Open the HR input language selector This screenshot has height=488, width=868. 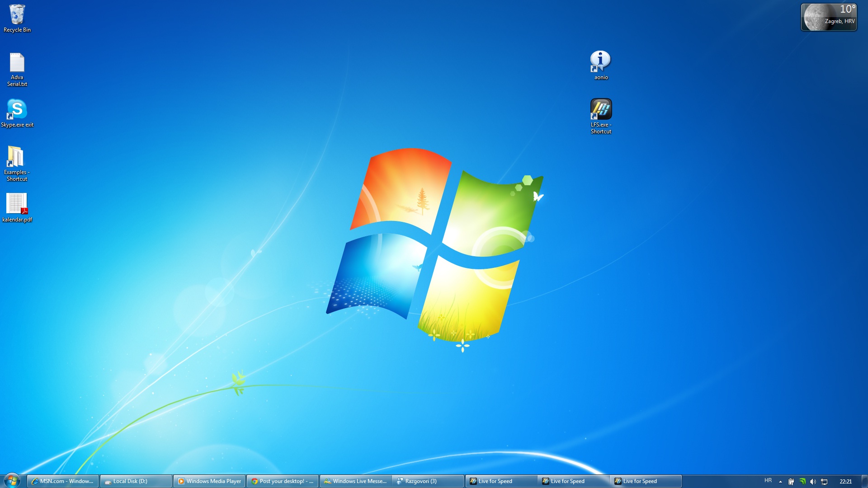pyautogui.click(x=768, y=481)
